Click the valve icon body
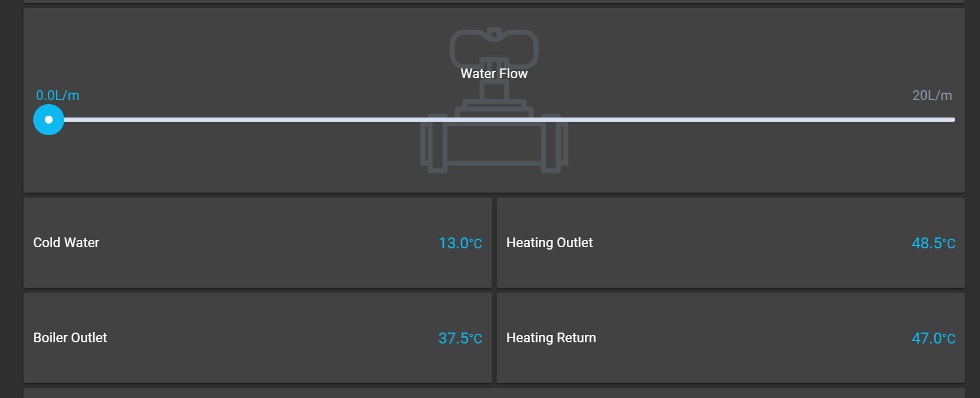 tap(494, 144)
